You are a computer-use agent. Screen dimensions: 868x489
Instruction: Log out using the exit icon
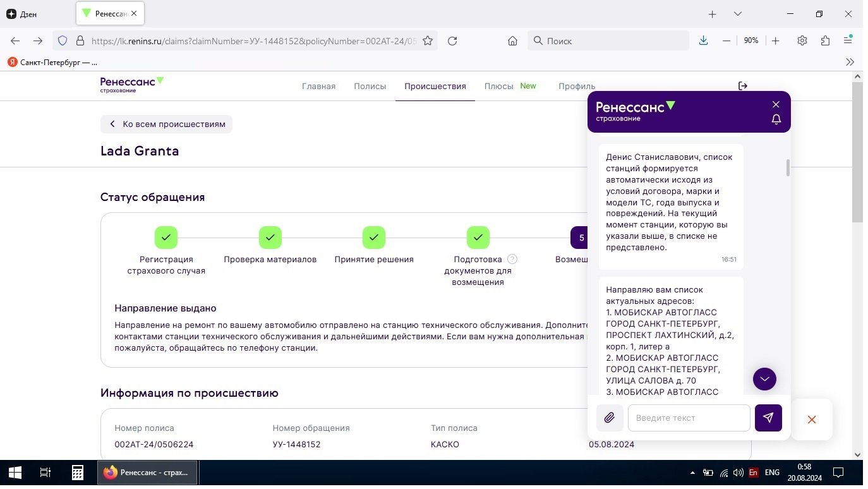(x=743, y=86)
